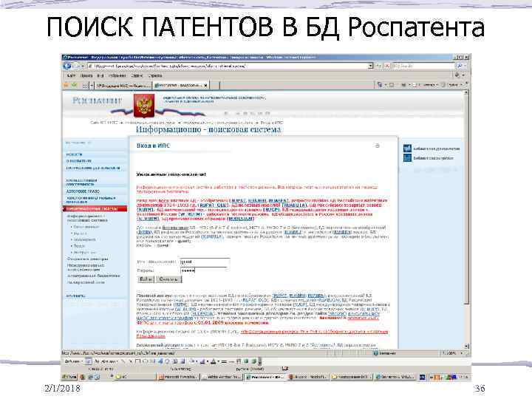The height and width of the screenshot is (399, 532).
Task: Click the browser search box field
Action: [423, 66]
